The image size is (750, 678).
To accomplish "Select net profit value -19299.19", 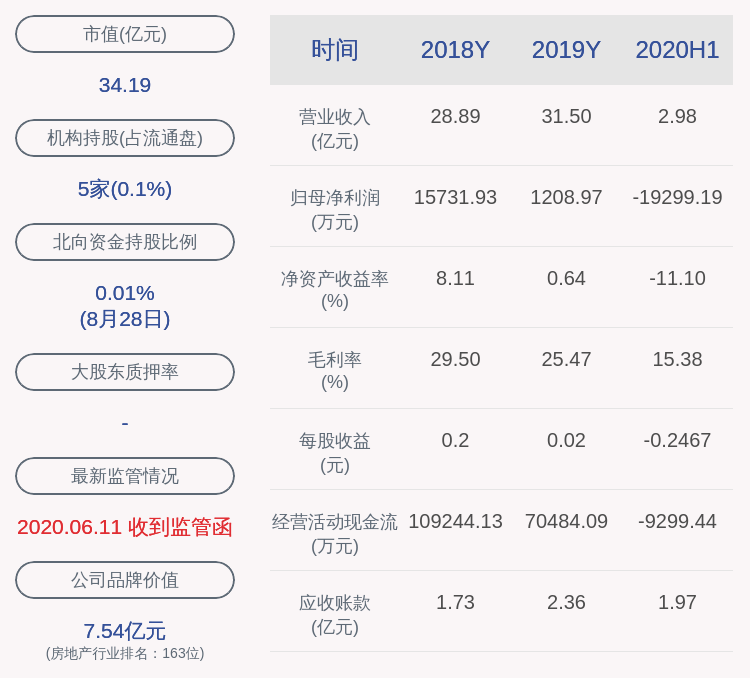I will (677, 197).
